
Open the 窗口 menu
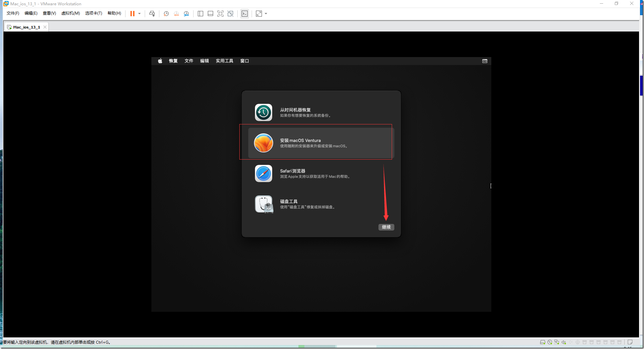coord(245,61)
